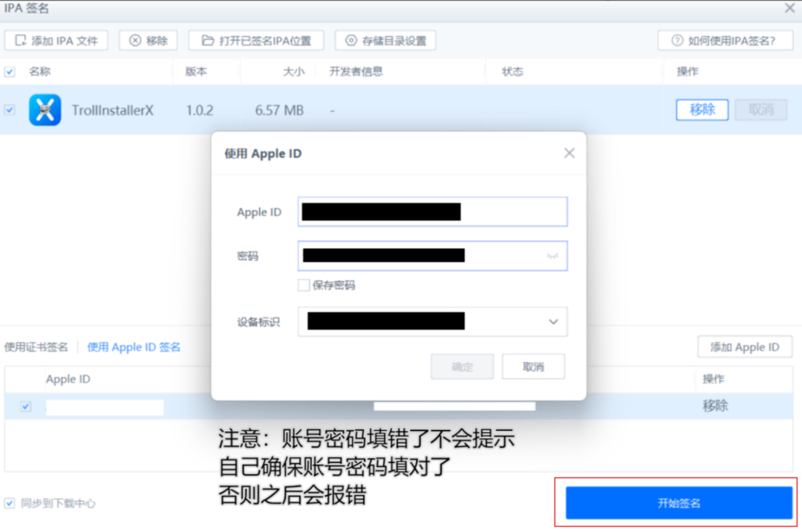Click the 开发者信息 column header

click(x=356, y=71)
